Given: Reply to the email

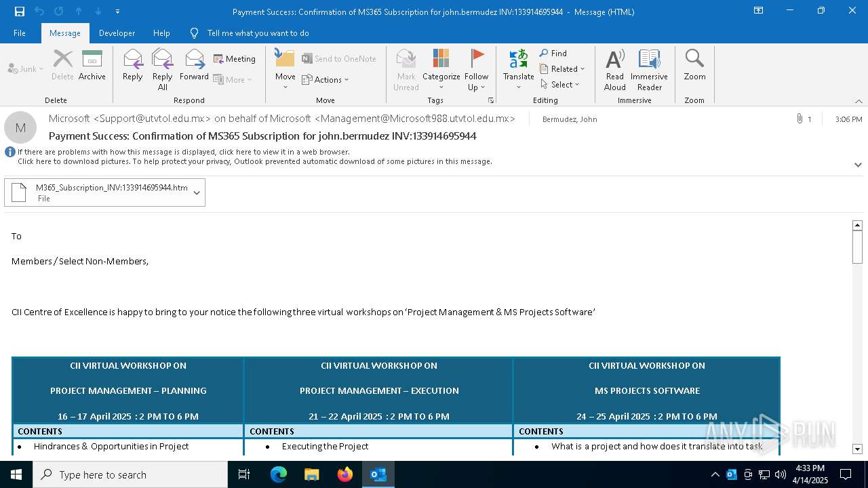Looking at the screenshot, I should click(133, 65).
